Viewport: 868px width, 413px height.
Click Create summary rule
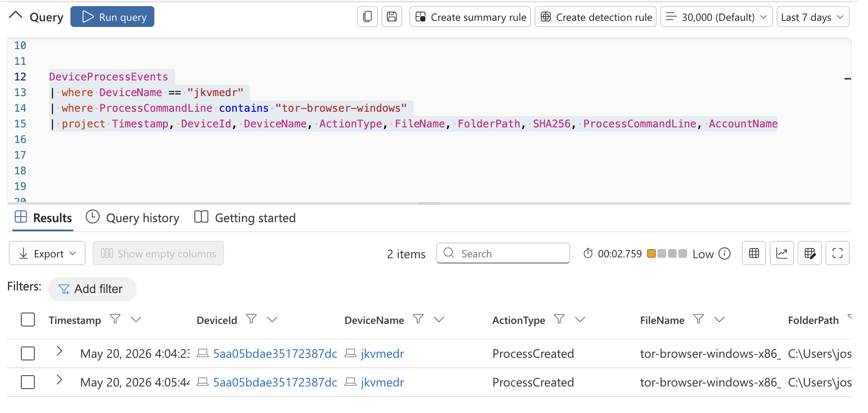(x=470, y=17)
